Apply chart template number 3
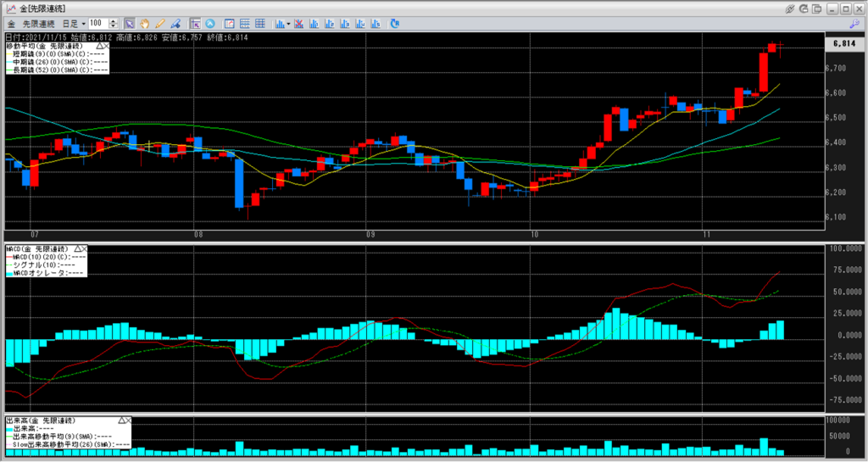Image resolution: width=868 pixels, height=462 pixels. point(345,24)
